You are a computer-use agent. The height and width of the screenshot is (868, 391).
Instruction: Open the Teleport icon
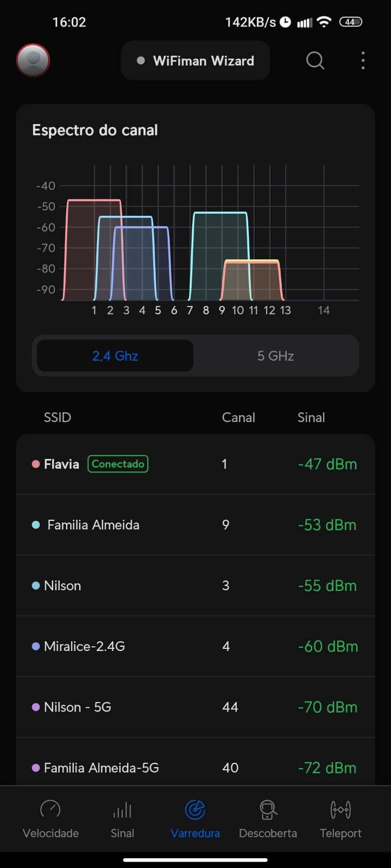click(x=340, y=810)
